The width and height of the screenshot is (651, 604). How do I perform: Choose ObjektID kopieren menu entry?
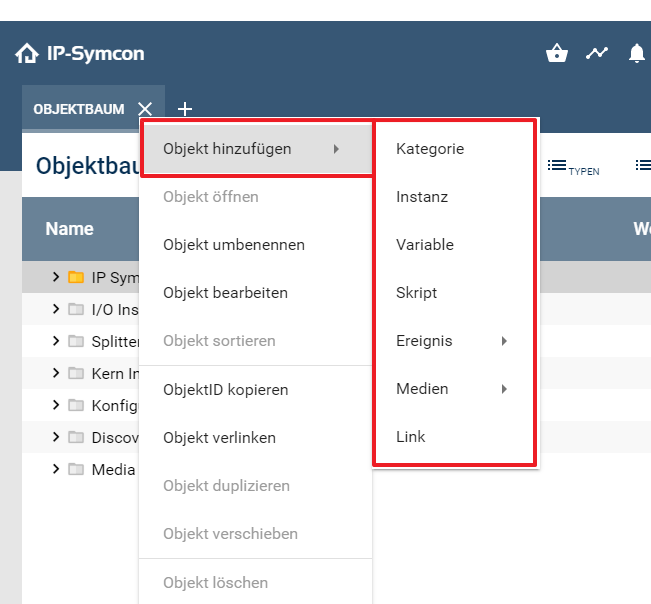click(x=226, y=390)
